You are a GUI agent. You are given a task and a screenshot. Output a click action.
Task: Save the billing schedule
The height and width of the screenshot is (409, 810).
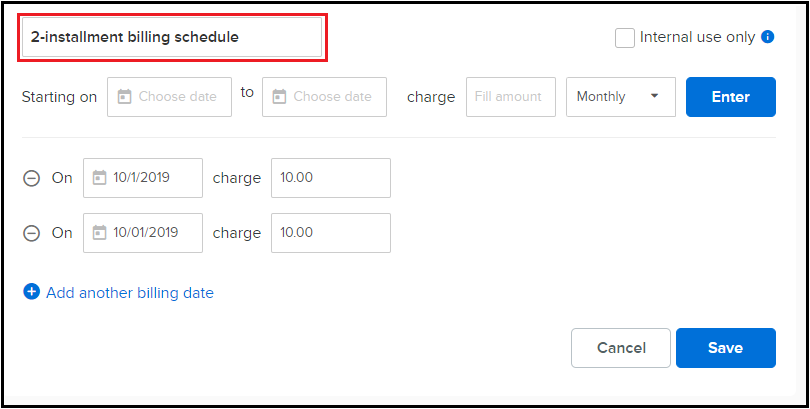click(x=726, y=348)
